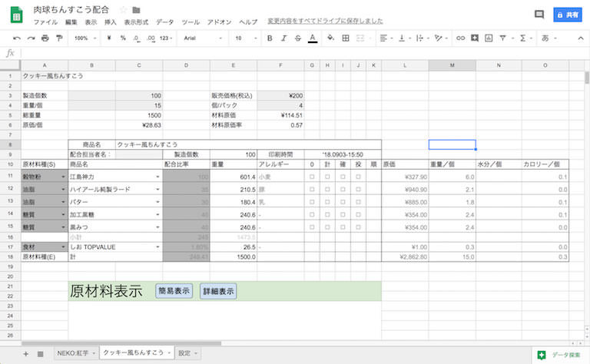Open the fill color picker
The image size is (590, 364).
[329, 38]
